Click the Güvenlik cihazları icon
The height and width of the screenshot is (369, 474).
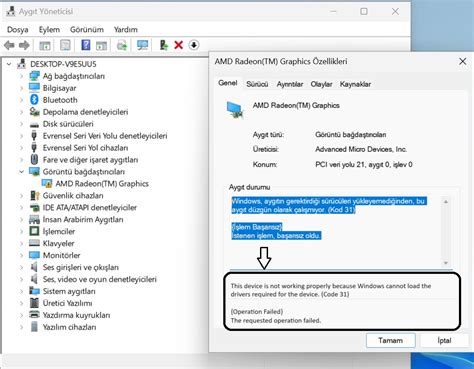tap(34, 195)
